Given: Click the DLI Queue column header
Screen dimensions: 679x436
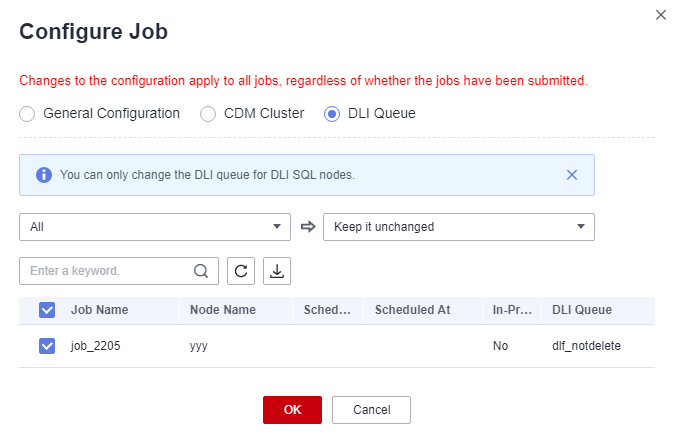Looking at the screenshot, I should click(582, 310).
